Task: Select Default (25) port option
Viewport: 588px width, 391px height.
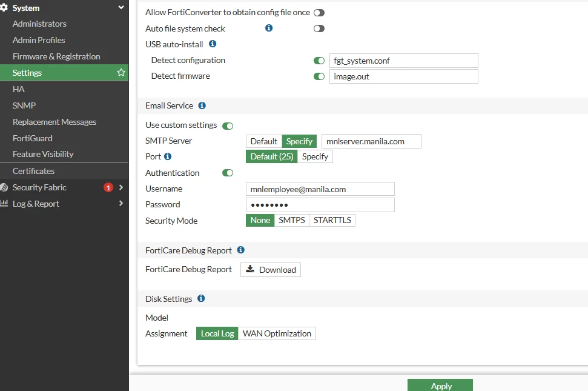Action: click(x=271, y=156)
